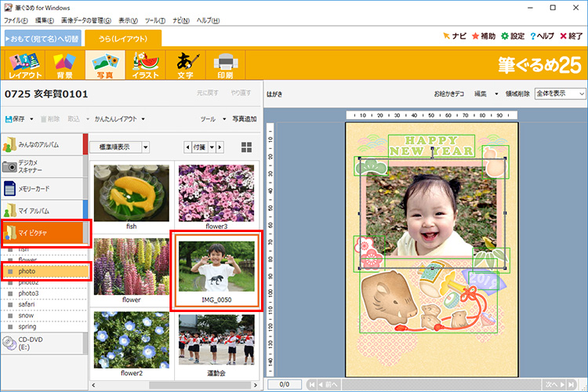Select the 背景 (Background) icon
Screen dimensions: 588x392
(64, 66)
